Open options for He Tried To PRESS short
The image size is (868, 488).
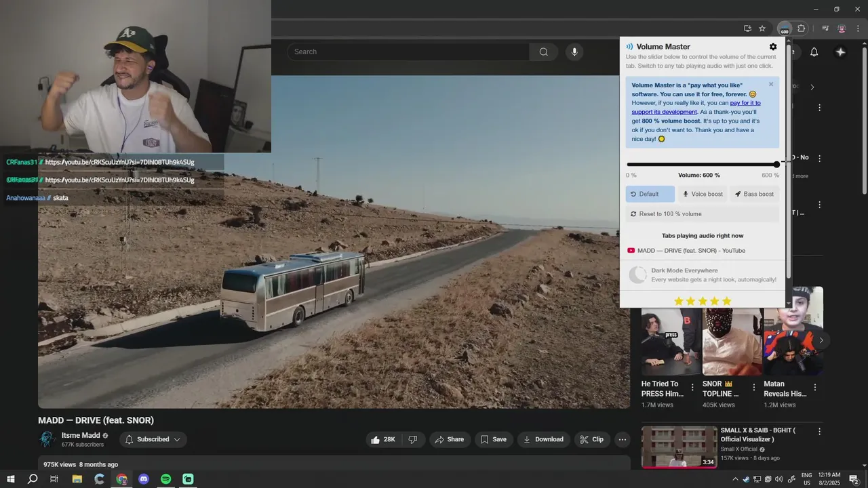(692, 388)
